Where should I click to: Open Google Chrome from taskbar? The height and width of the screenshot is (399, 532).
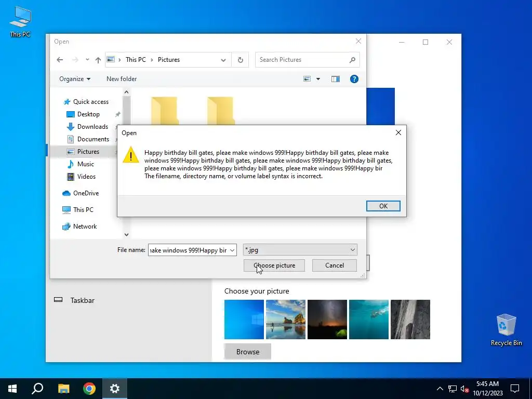click(89, 389)
